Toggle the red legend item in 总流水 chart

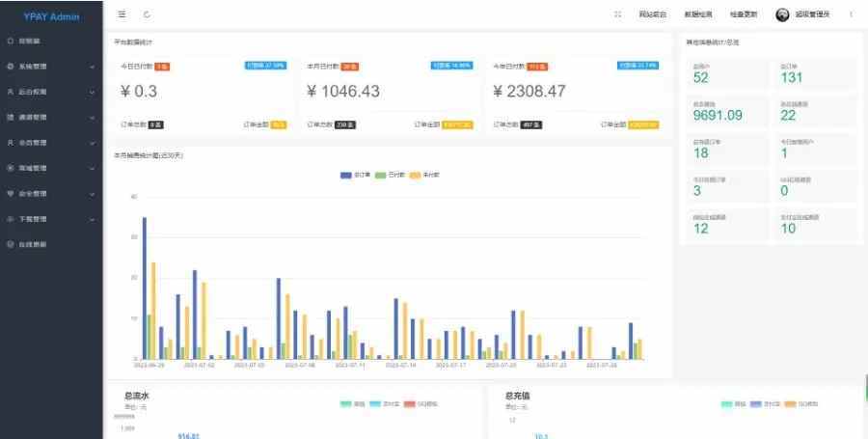[x=420, y=404]
